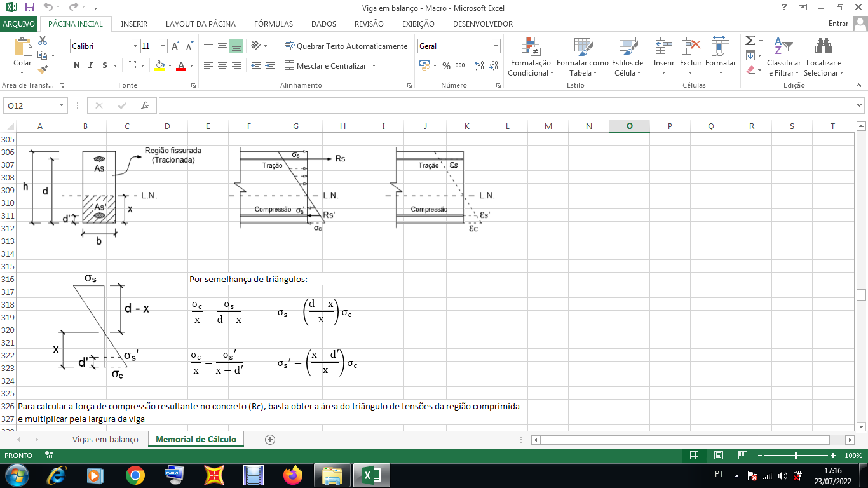Toggle bottom vertical alignment
868x488 pixels.
[236, 46]
